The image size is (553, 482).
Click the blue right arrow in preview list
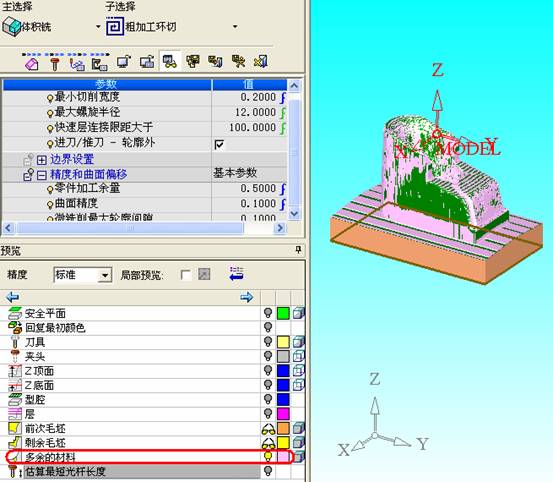tap(247, 297)
